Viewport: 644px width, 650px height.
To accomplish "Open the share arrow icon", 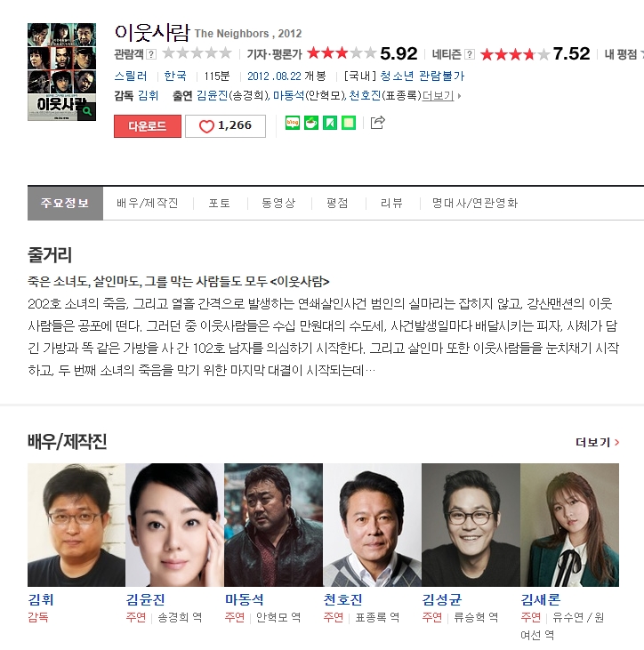I will tap(377, 123).
